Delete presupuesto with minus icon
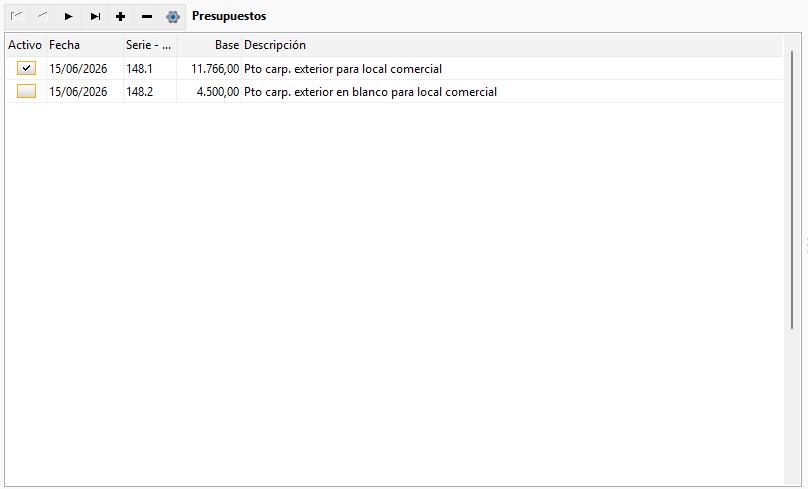 (147, 16)
